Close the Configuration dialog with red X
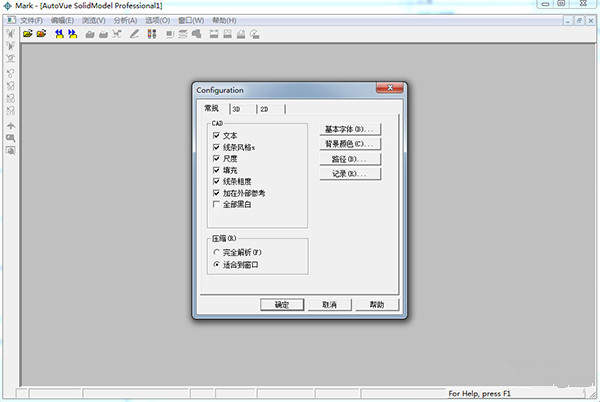Screen dimensions: 600x402 [x=390, y=88]
